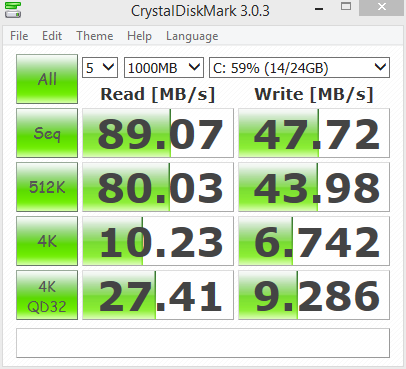Run the 4K random test
The height and width of the screenshot is (369, 406).
pos(47,241)
